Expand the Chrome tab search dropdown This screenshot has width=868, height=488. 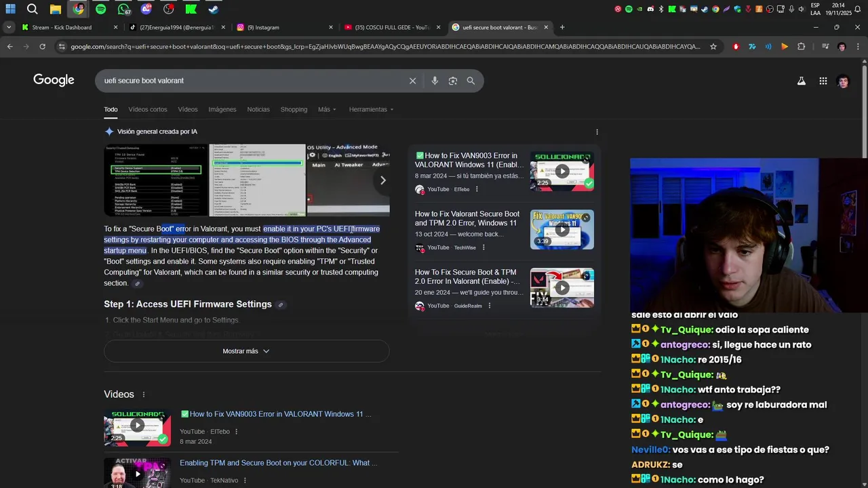8,27
